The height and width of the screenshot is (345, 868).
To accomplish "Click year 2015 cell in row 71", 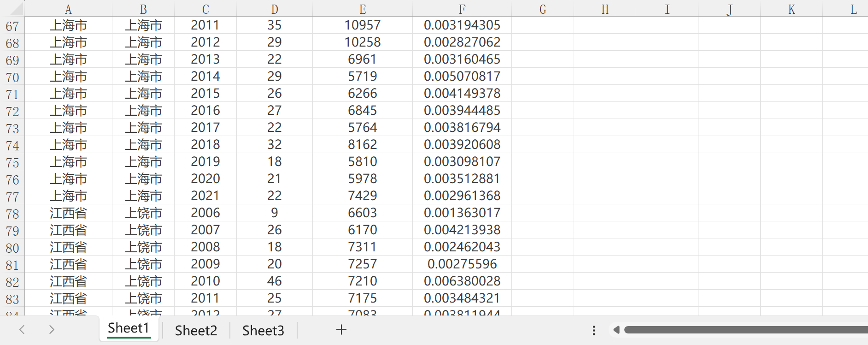I will point(205,93).
